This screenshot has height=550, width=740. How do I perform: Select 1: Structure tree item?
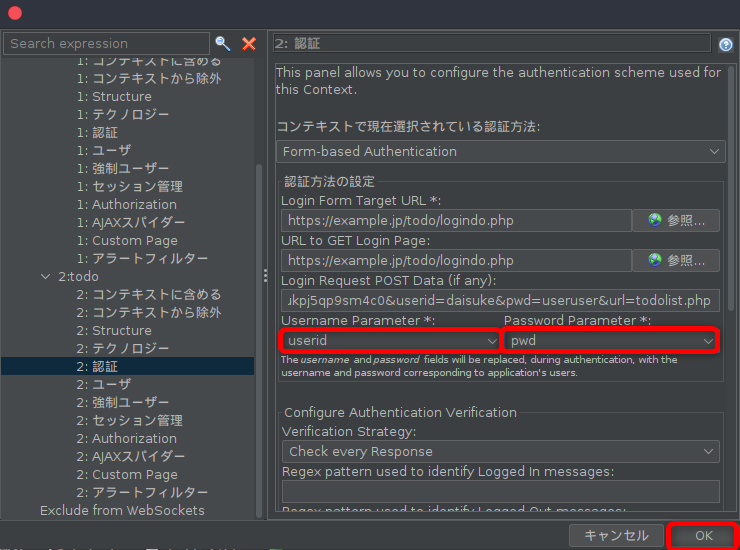tap(114, 96)
